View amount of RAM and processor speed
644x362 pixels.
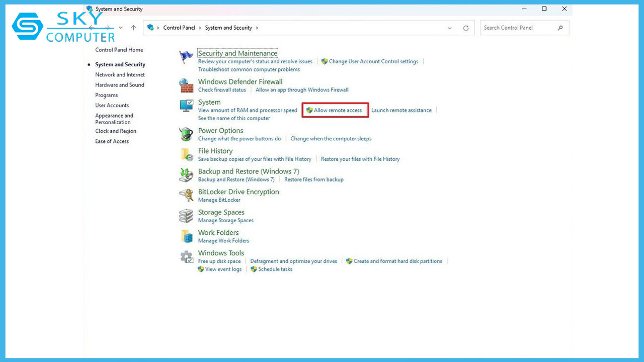tap(248, 110)
